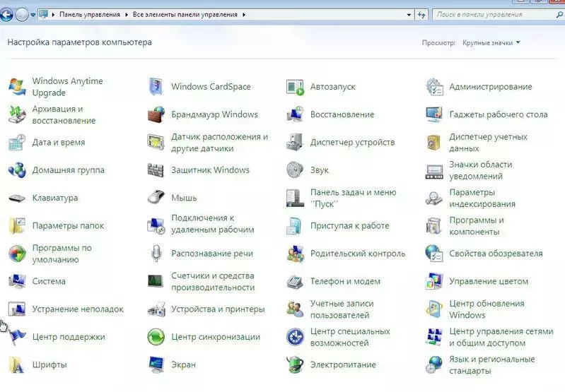This screenshot has height=392, width=565.
Task: Open the Параметры индексирования icon
Action: 434,198
